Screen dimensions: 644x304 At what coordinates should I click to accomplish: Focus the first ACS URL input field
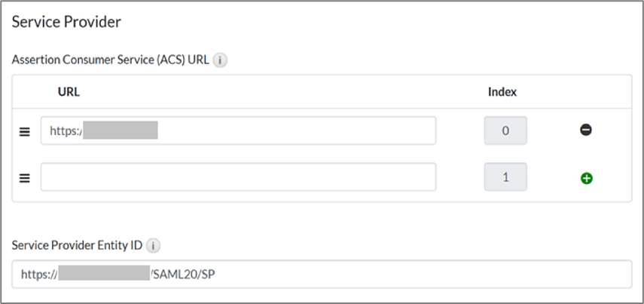coord(294,131)
